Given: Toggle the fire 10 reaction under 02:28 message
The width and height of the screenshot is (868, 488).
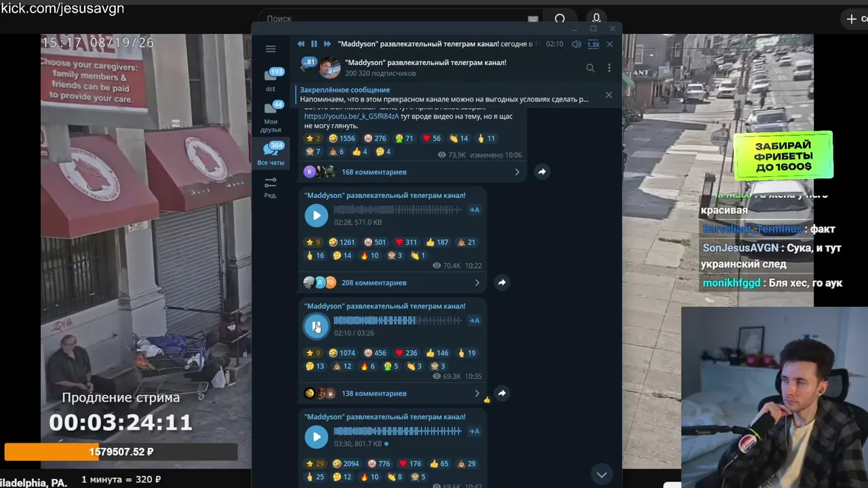Looking at the screenshot, I should 370,256.
